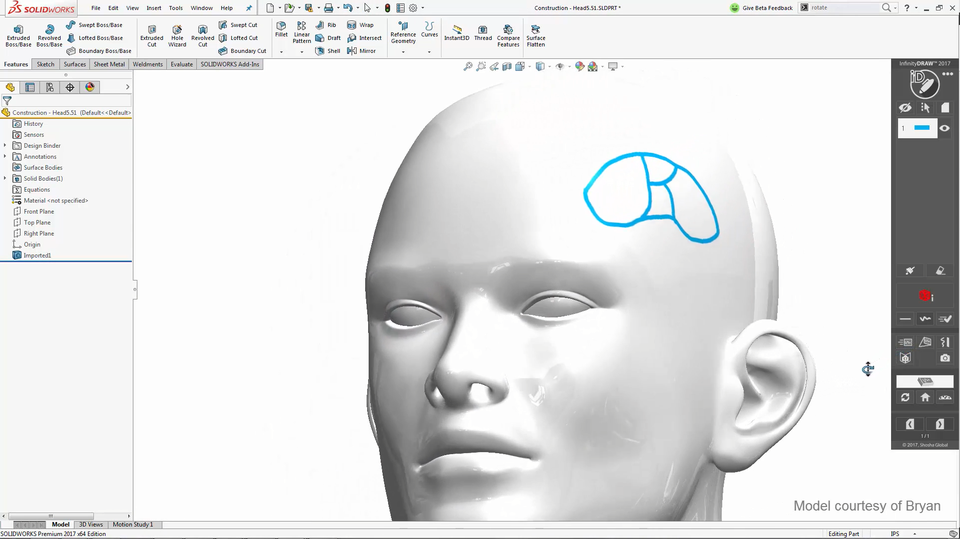Switch to the Surfaces tab

point(75,64)
